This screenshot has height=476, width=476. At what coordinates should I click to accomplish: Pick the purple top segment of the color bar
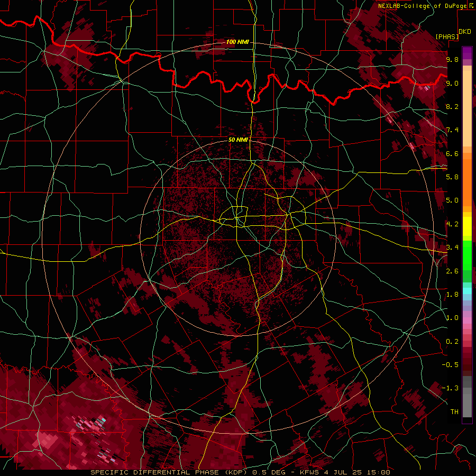[467, 53]
